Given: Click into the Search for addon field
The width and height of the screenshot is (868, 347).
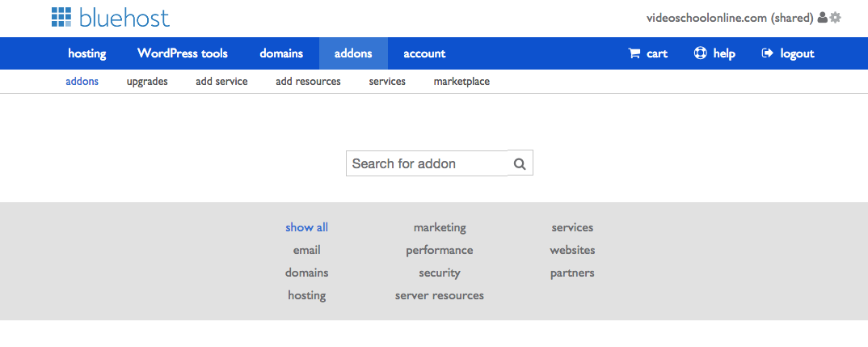Looking at the screenshot, I should 427,163.
